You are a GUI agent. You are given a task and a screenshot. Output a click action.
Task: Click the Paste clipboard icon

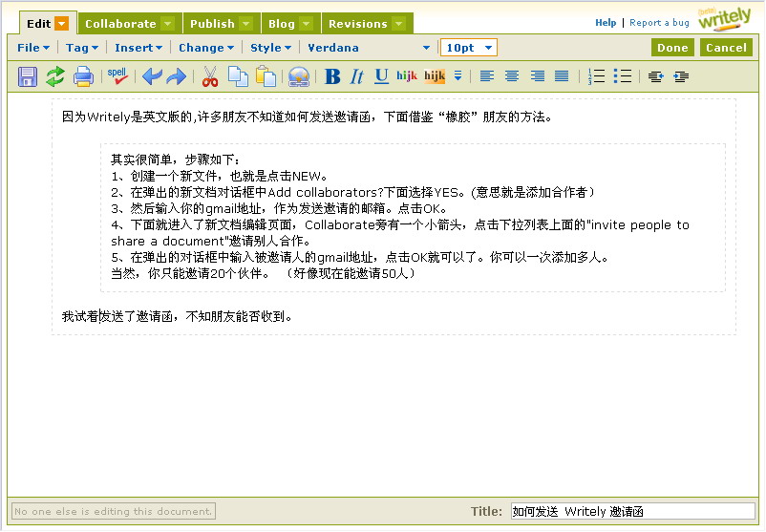pyautogui.click(x=266, y=76)
